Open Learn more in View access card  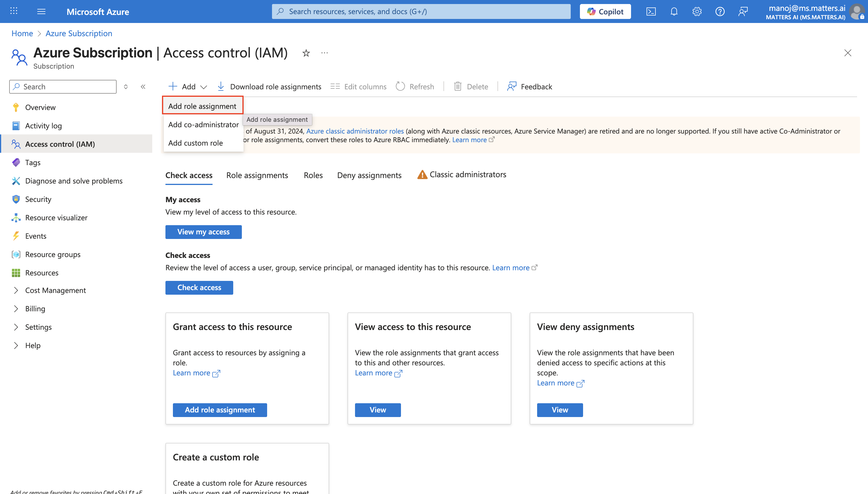click(x=379, y=373)
